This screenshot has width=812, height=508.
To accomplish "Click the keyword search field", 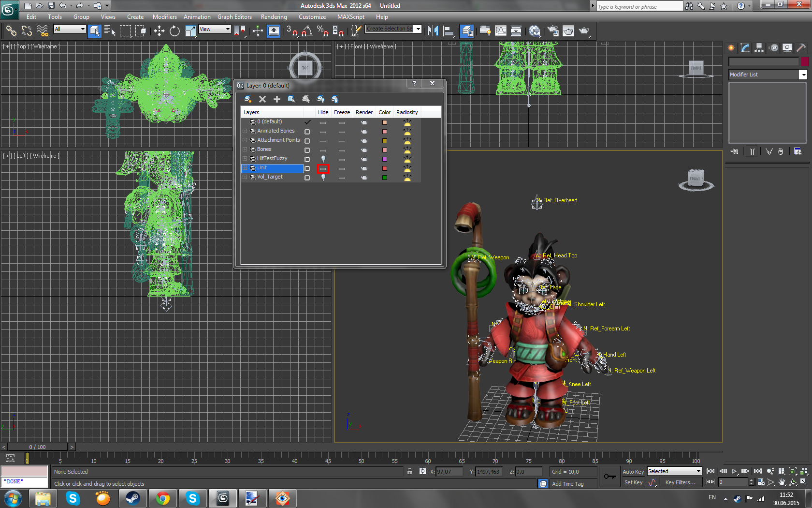I will pyautogui.click(x=639, y=6).
